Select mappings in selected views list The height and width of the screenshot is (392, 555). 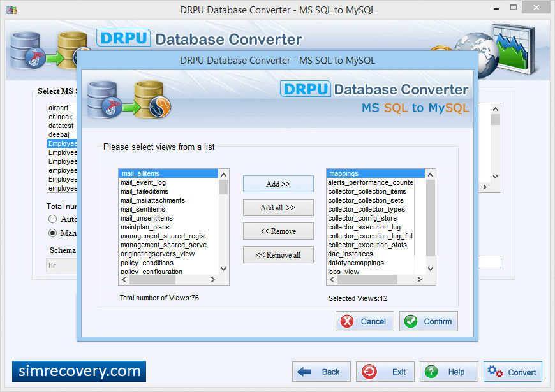[x=376, y=173]
